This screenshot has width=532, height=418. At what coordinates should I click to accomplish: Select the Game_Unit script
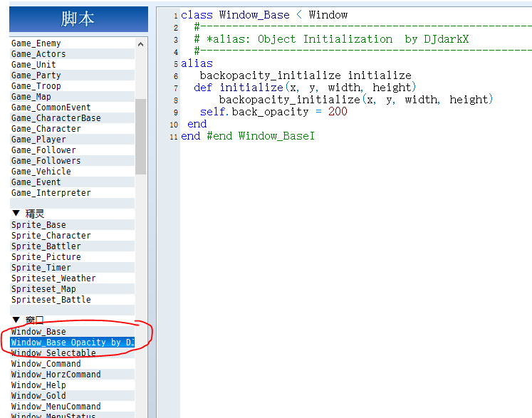[72, 65]
